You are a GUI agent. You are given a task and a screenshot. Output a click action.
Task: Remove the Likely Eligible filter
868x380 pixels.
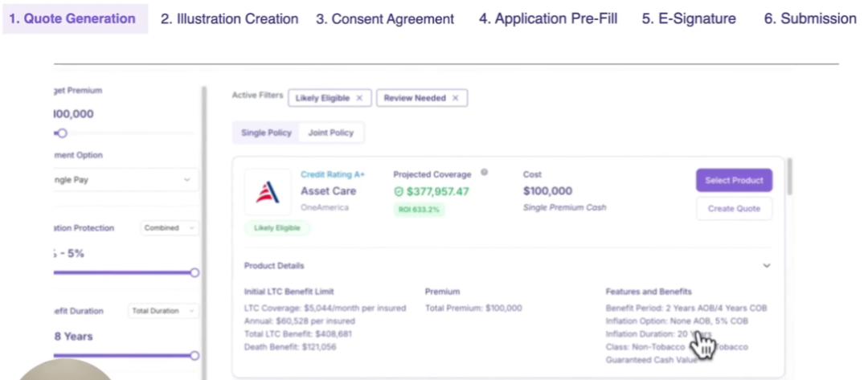(x=359, y=98)
